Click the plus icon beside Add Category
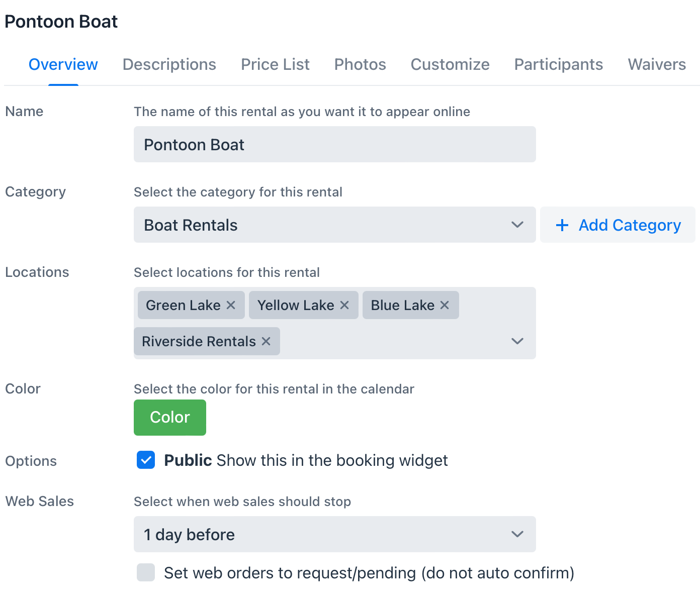The image size is (700, 601). (562, 225)
